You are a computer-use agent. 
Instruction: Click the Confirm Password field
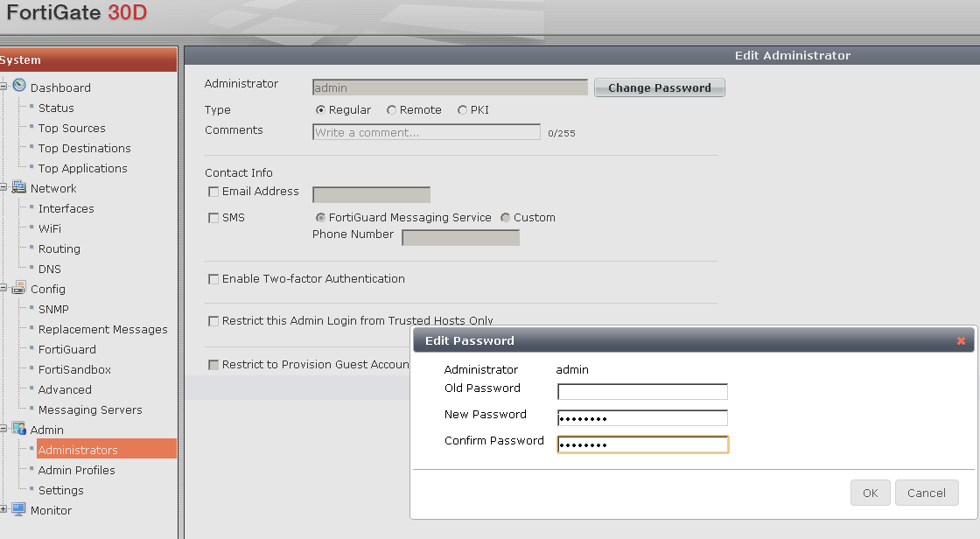pyautogui.click(x=642, y=444)
